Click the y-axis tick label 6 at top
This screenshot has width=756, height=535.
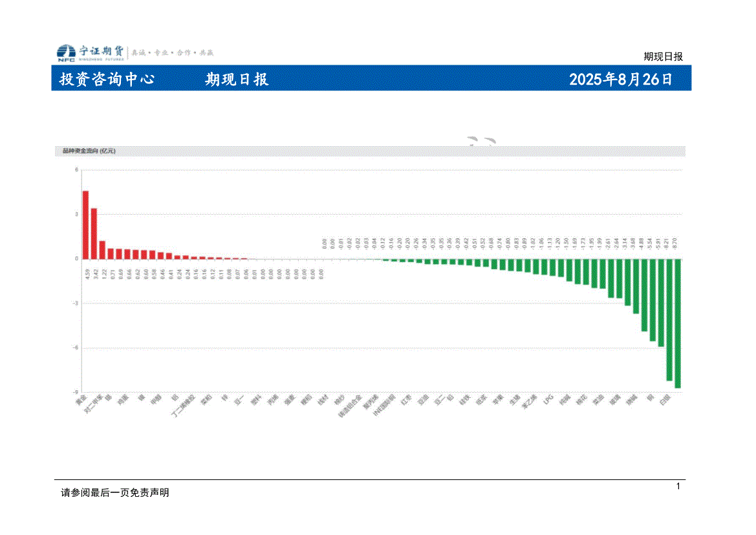(x=77, y=169)
